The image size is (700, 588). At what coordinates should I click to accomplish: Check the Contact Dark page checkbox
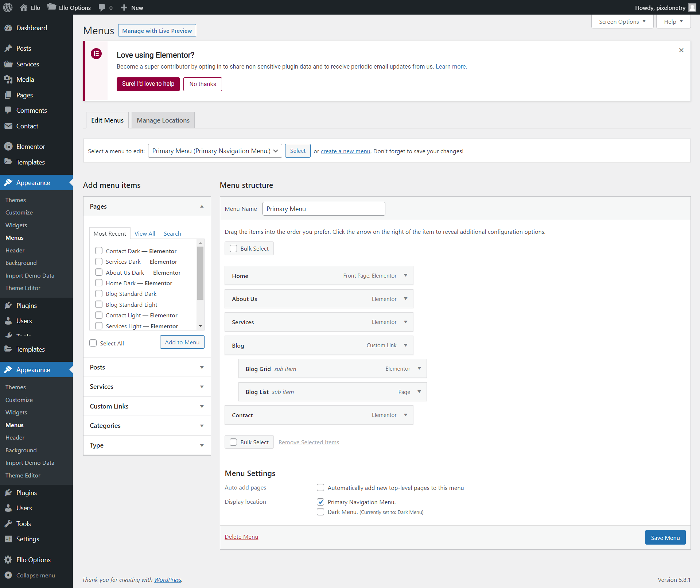click(x=99, y=251)
